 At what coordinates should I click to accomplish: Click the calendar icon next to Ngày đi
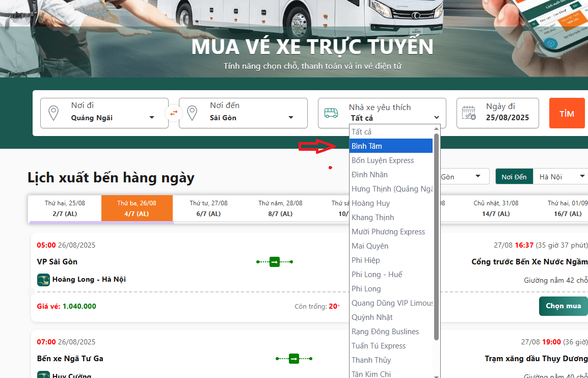point(469,113)
